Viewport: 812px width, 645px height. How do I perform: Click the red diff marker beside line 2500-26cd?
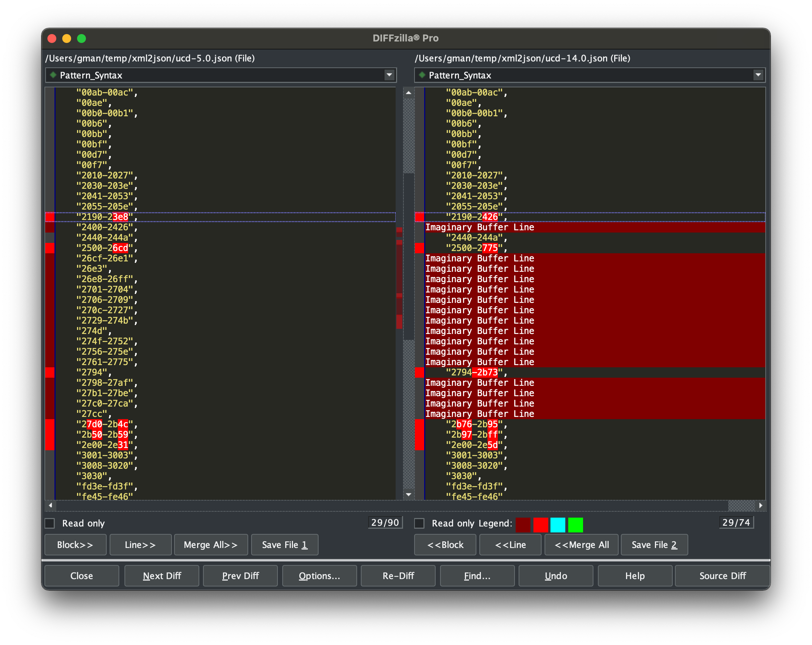pos(49,248)
